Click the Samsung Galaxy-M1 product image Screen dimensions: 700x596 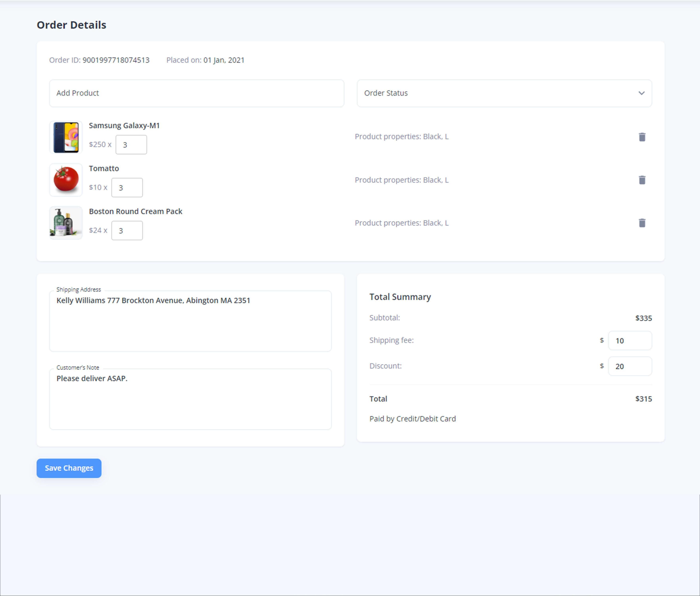[66, 137]
